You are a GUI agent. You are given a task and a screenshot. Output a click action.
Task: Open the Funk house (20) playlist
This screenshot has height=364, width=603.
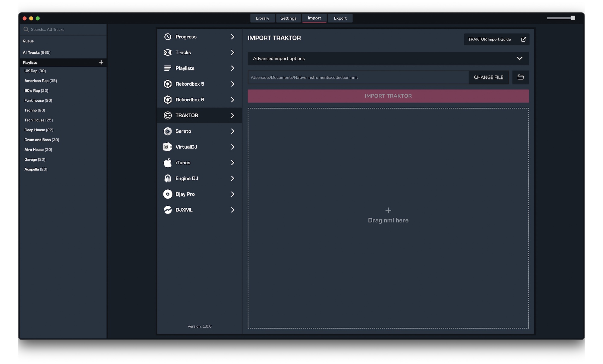(x=38, y=100)
